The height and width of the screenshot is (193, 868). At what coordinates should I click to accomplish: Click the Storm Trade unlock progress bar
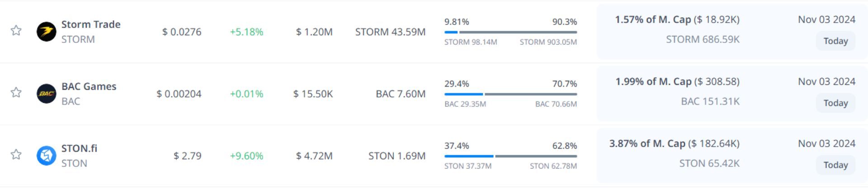510,32
